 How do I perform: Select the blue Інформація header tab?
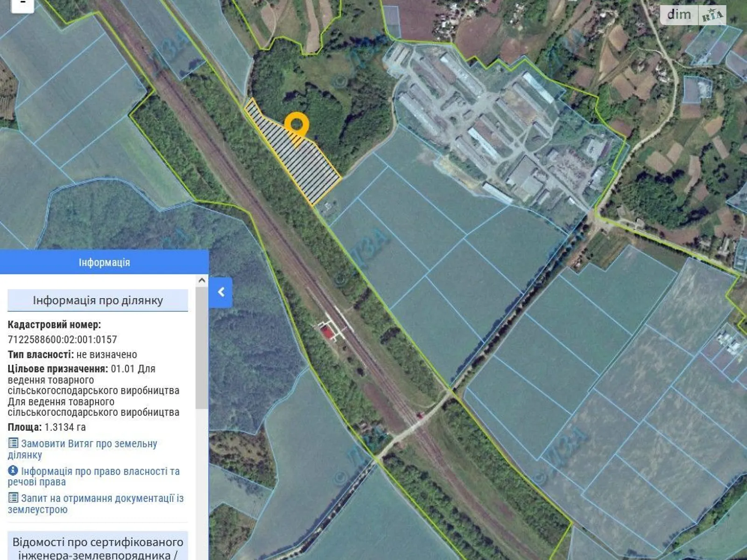tap(104, 262)
